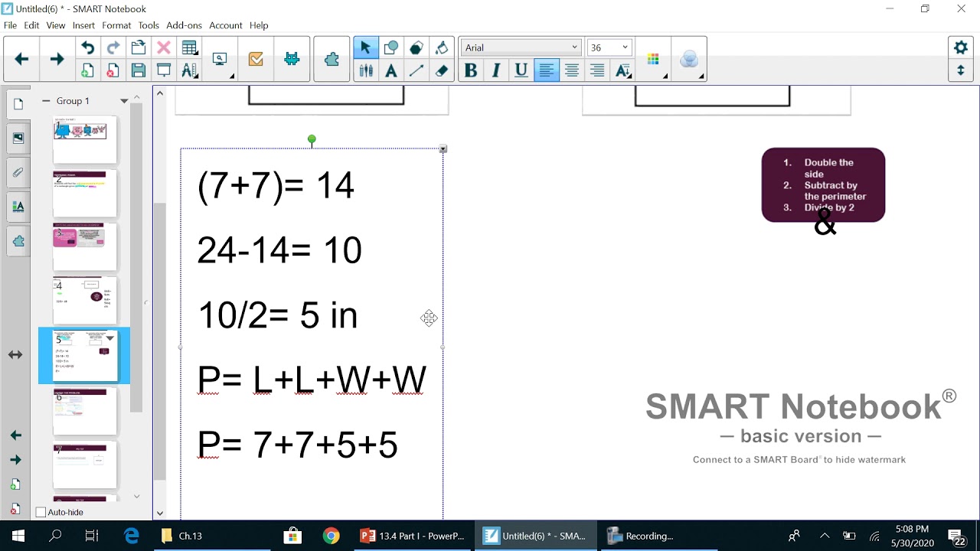Align text left
Viewport: 980px width, 551px height.
547,70
